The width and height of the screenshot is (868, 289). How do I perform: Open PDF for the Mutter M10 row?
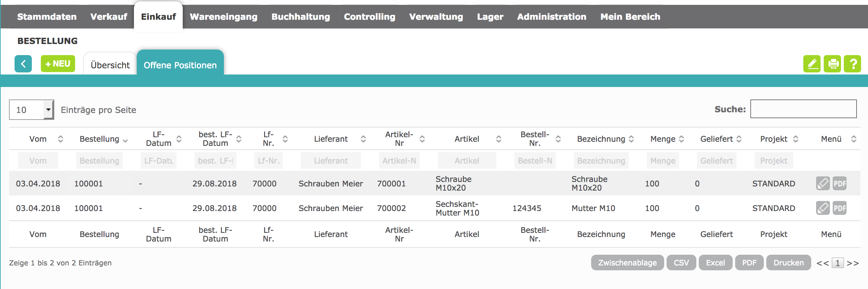coord(840,208)
